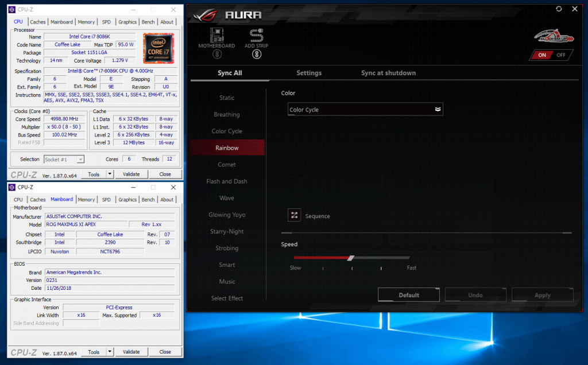Switch the AURA ON/OFF lighting toggle

551,55
